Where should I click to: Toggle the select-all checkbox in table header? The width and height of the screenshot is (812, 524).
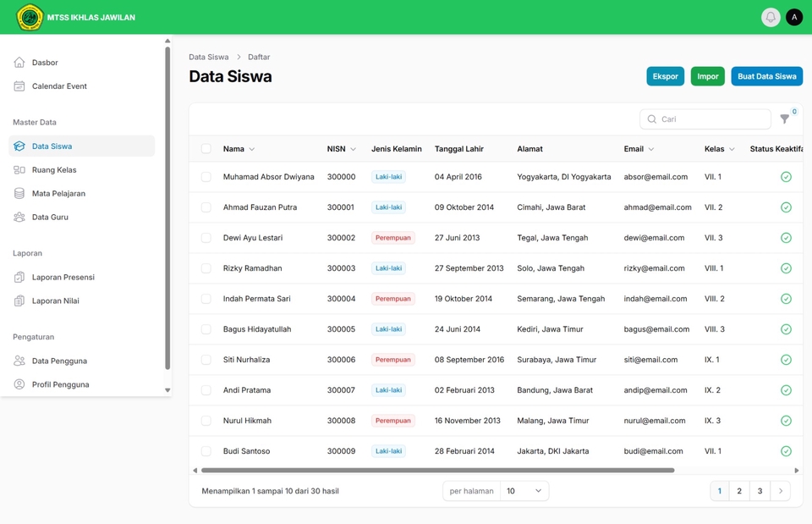pyautogui.click(x=206, y=149)
